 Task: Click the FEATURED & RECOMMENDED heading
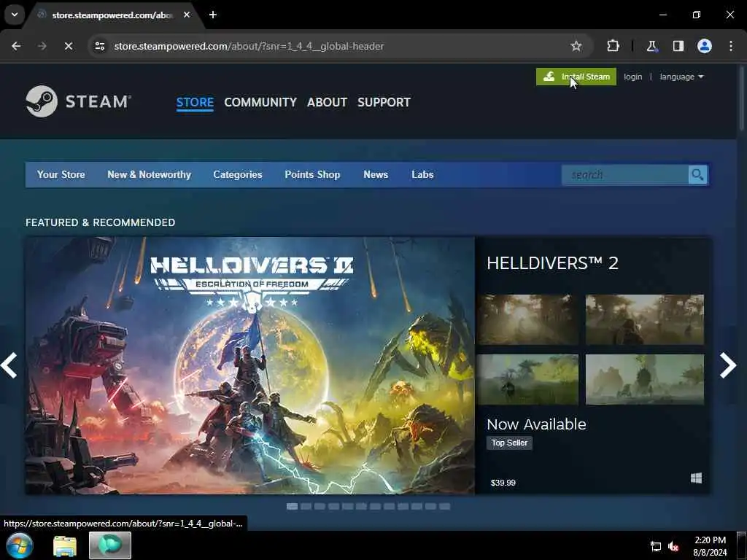pyautogui.click(x=101, y=222)
